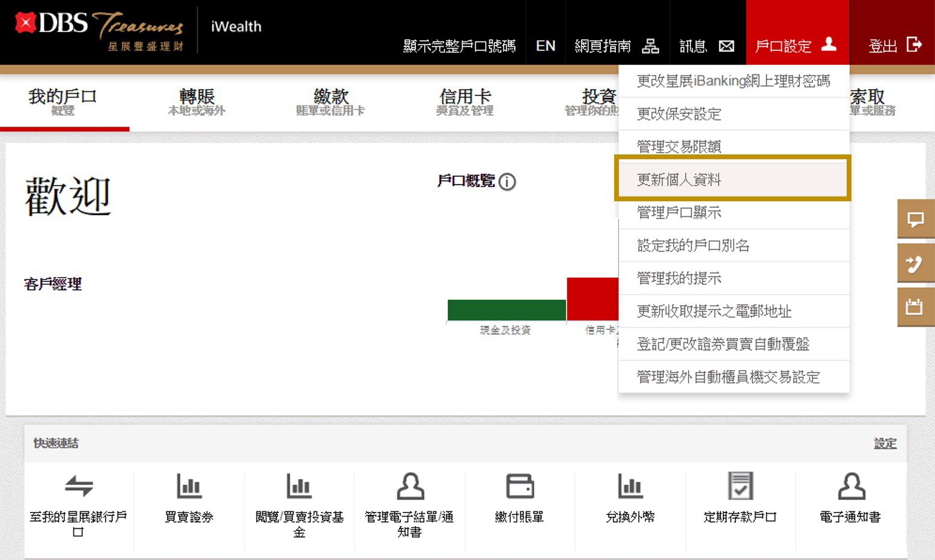Click the 訊息 envelope icon

point(726,46)
